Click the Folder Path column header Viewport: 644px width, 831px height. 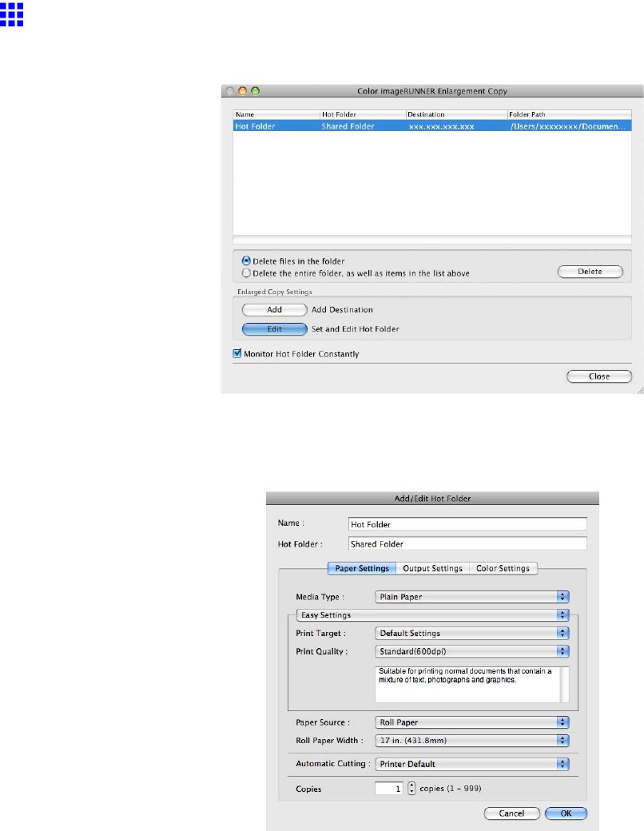pyautogui.click(x=569, y=114)
